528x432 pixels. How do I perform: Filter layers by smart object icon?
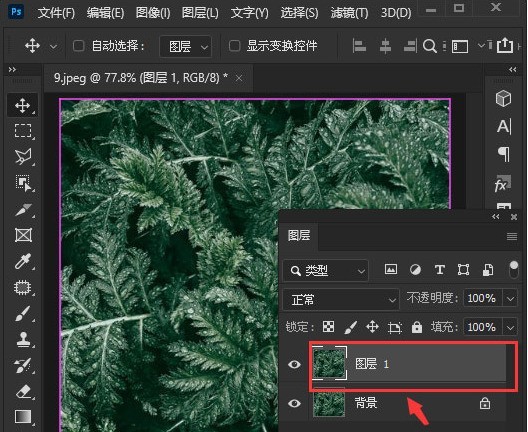point(488,270)
